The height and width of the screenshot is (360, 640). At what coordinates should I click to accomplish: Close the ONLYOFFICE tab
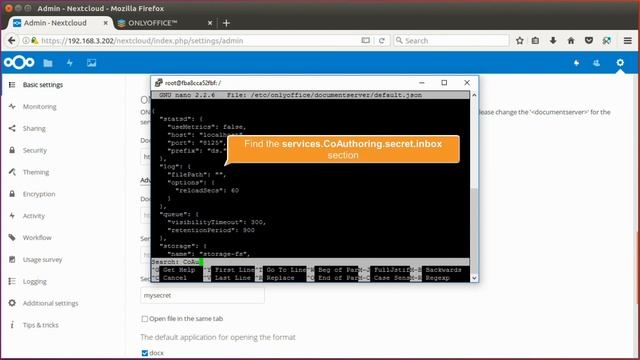tap(210, 23)
